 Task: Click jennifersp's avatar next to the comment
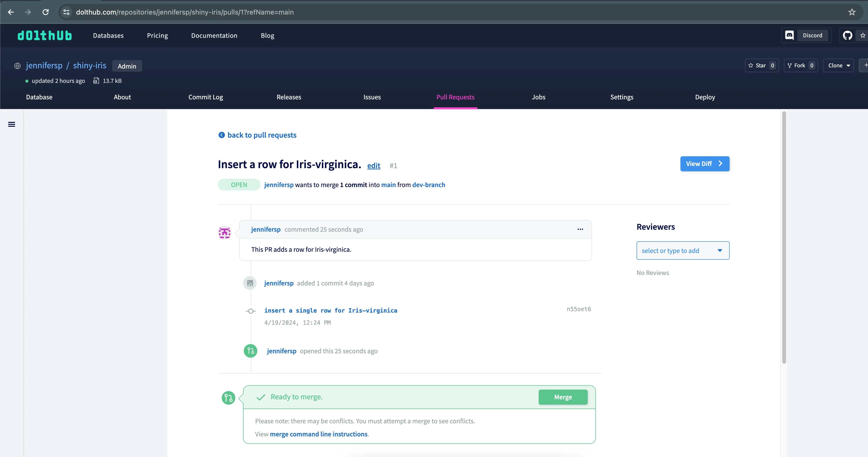[x=225, y=232]
